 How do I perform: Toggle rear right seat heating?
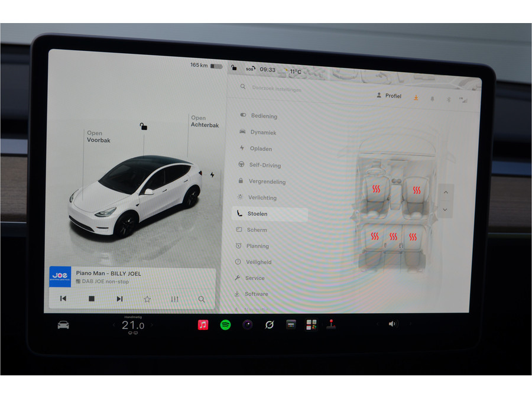(413, 236)
